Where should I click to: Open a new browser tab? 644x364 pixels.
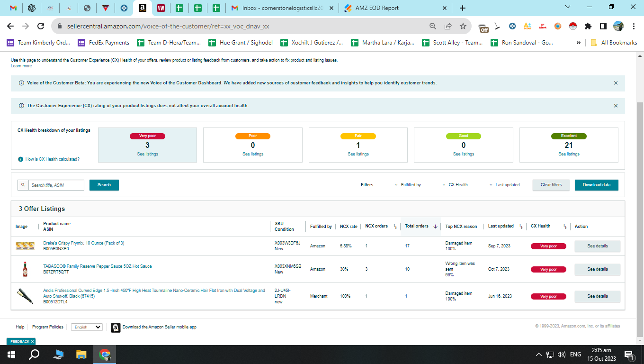(x=463, y=8)
